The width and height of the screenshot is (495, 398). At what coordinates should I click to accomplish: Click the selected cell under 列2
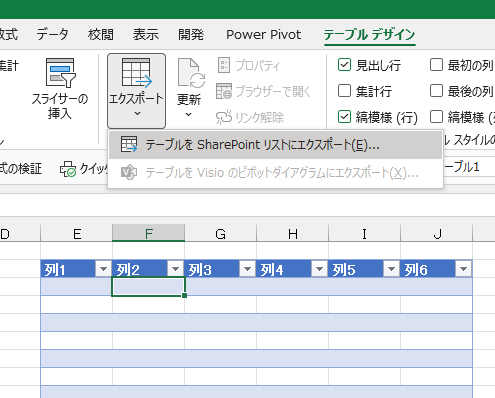[x=148, y=286]
